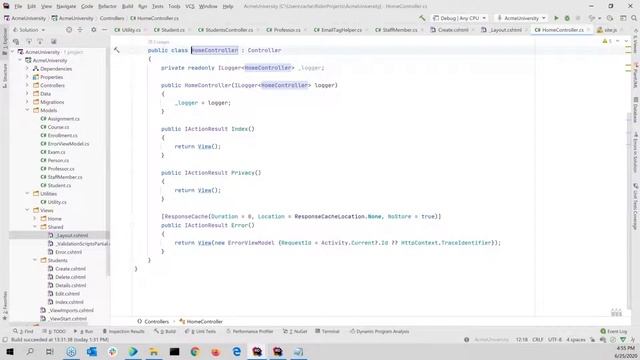Collapse the Models folder
The width and height of the screenshot is (640, 360).
[x=28, y=110]
